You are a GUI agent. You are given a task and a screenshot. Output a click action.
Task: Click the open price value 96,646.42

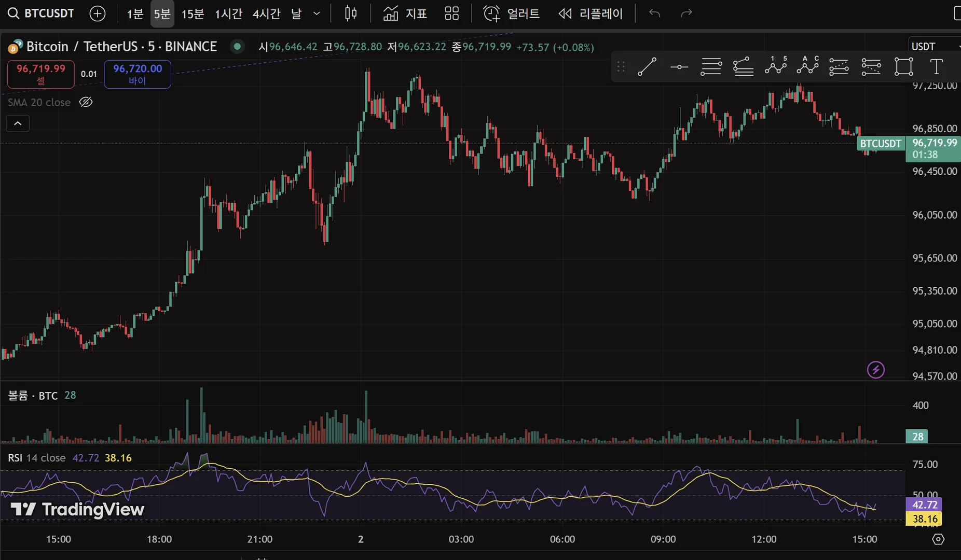(293, 47)
